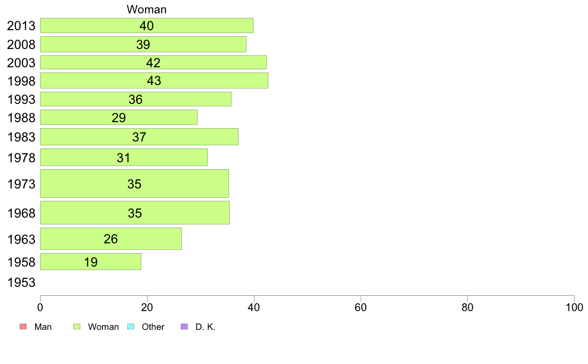The width and height of the screenshot is (588, 364).
Task: Click the 60 tick label on x-axis
Action: pyautogui.click(x=360, y=308)
